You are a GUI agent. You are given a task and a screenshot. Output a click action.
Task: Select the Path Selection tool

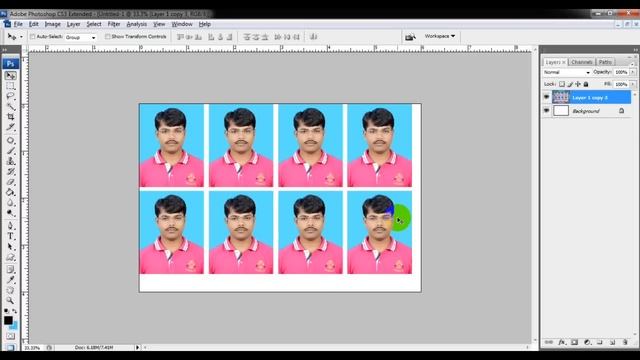point(11,247)
